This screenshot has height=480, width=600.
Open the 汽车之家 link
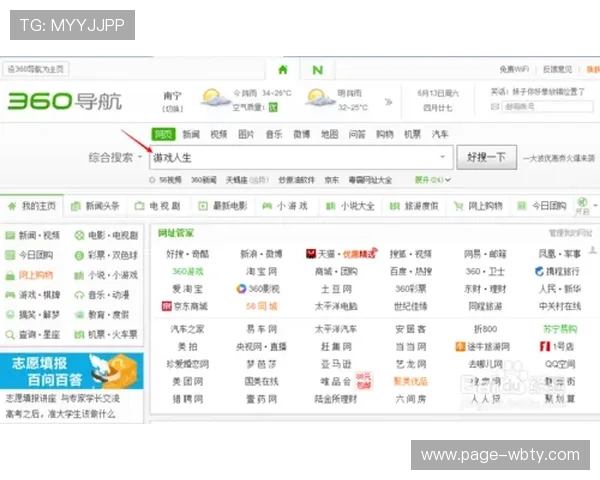(x=188, y=329)
